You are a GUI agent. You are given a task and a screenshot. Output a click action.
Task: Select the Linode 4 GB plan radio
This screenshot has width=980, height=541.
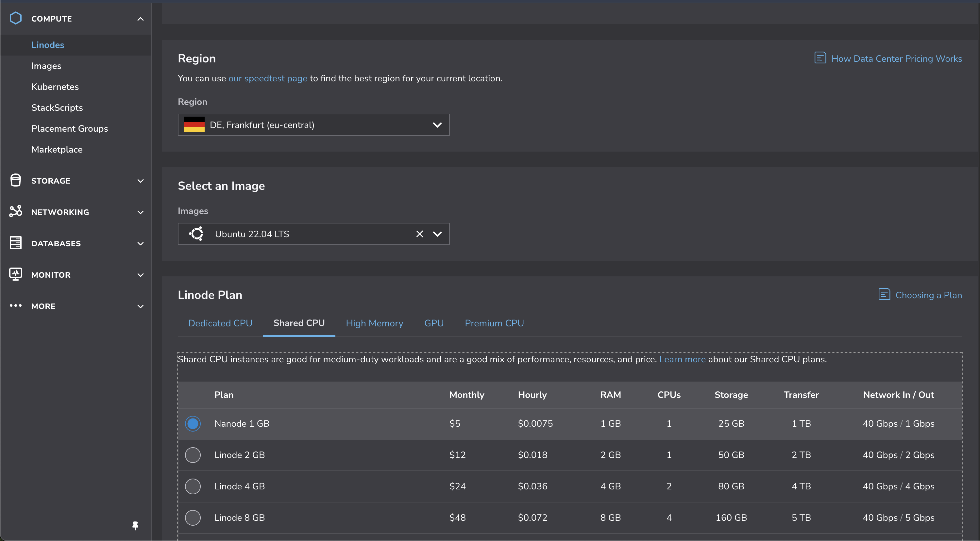click(193, 486)
